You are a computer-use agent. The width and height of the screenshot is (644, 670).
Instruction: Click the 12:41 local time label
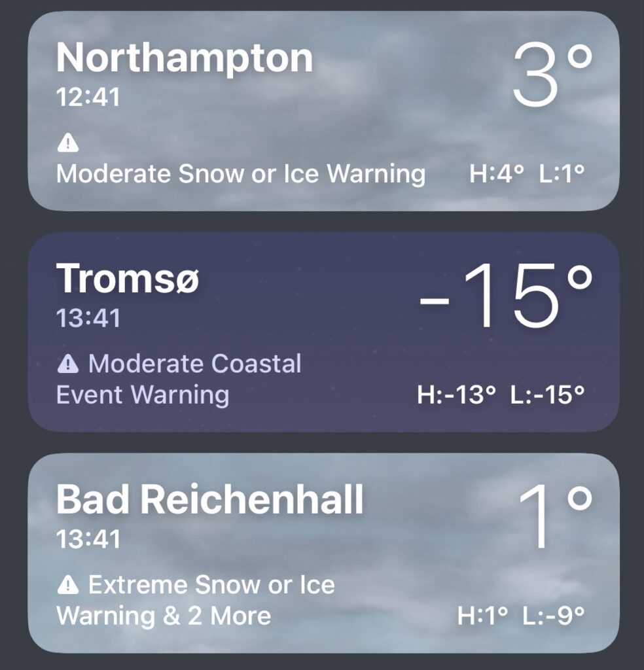88,97
